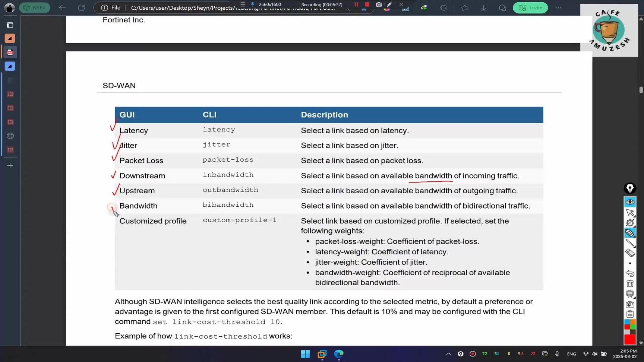The image size is (644, 362).
Task: Select the large red current color swatch
Action: click(630, 339)
